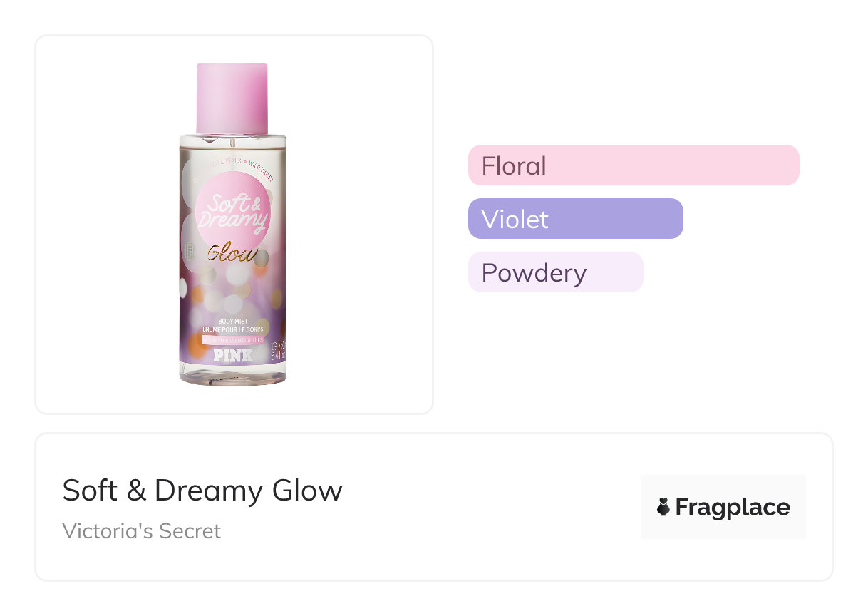The image size is (868, 616).
Task: Click the With Essential Oils strip
Action: (x=233, y=340)
